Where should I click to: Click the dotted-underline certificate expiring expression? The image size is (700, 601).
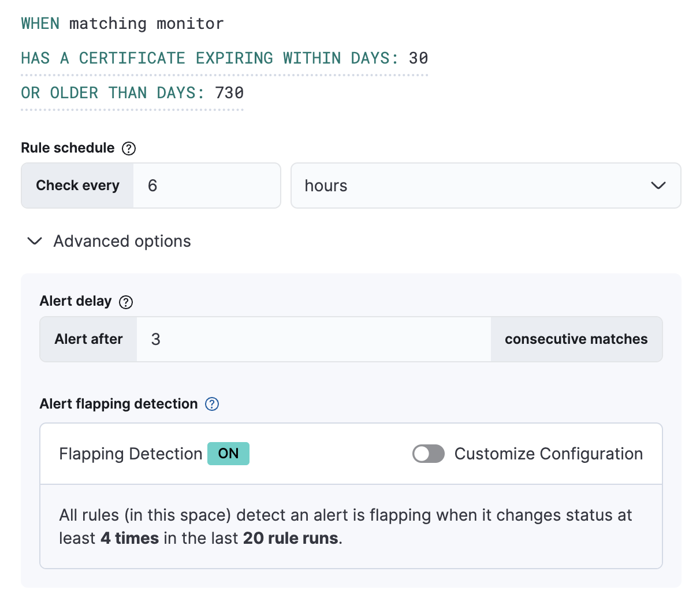(x=224, y=58)
